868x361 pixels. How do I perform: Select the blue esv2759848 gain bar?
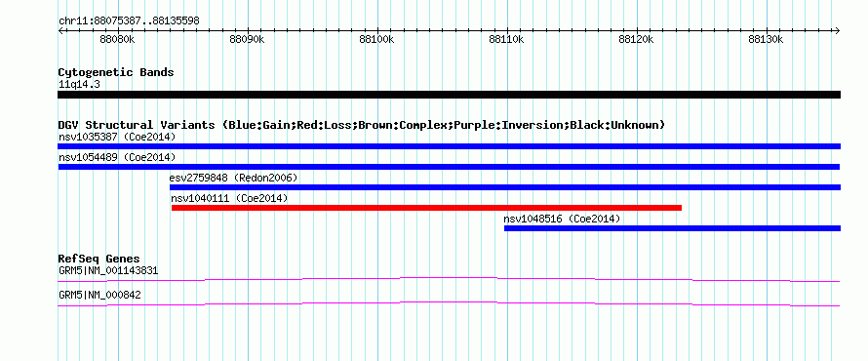505,187
